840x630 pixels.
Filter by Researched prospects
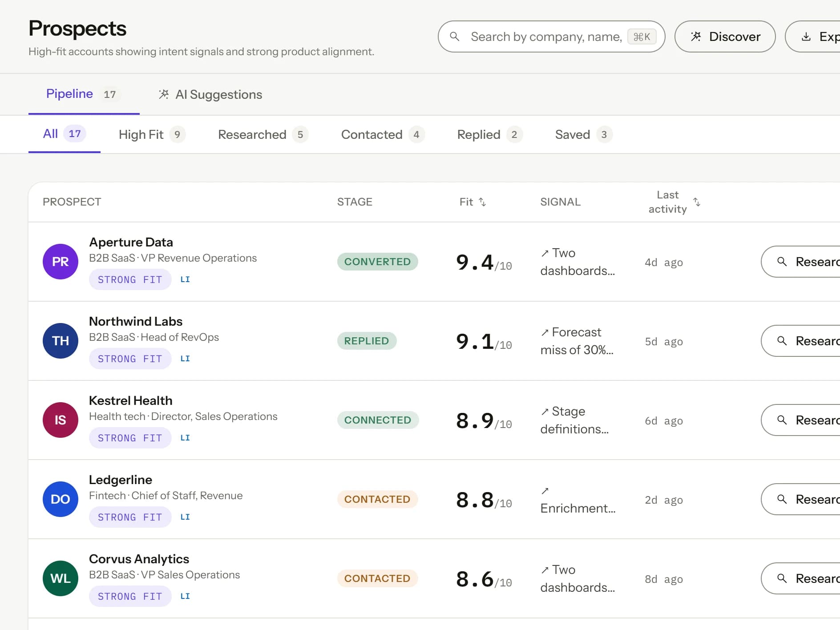coord(263,134)
